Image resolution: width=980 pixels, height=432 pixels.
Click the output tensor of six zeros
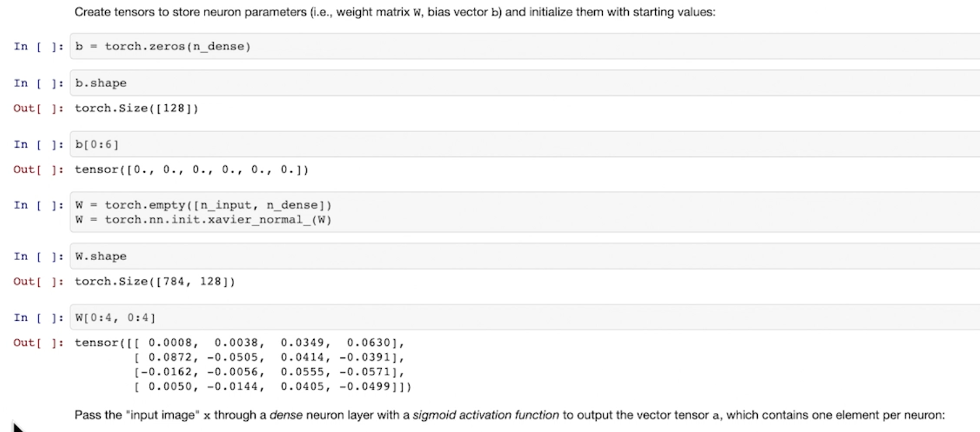click(x=192, y=171)
